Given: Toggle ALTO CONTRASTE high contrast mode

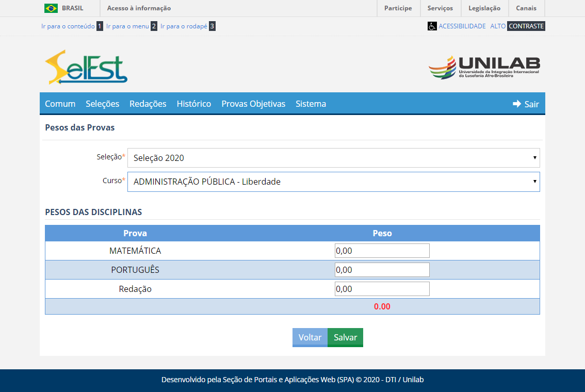Looking at the screenshot, I should click(x=517, y=26).
